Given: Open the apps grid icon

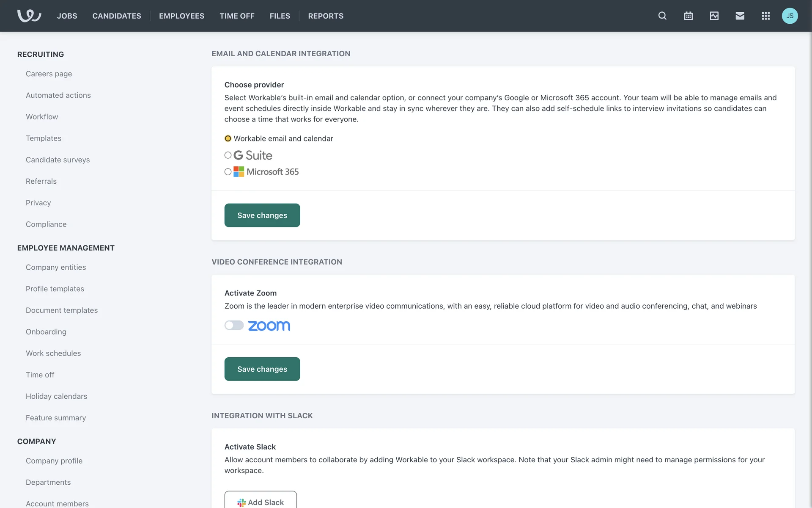Looking at the screenshot, I should [x=765, y=16].
